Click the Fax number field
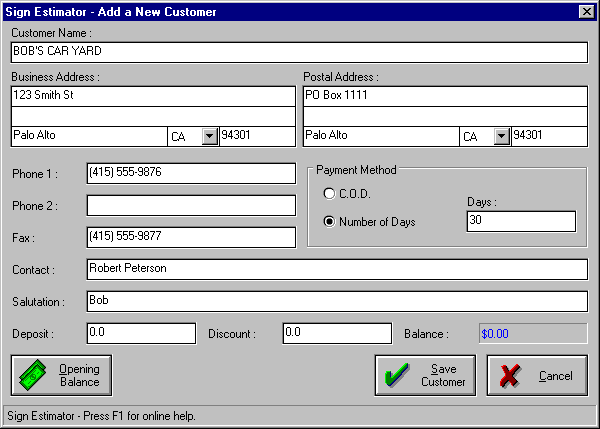Image resolution: width=600 pixels, height=429 pixels. click(191, 237)
